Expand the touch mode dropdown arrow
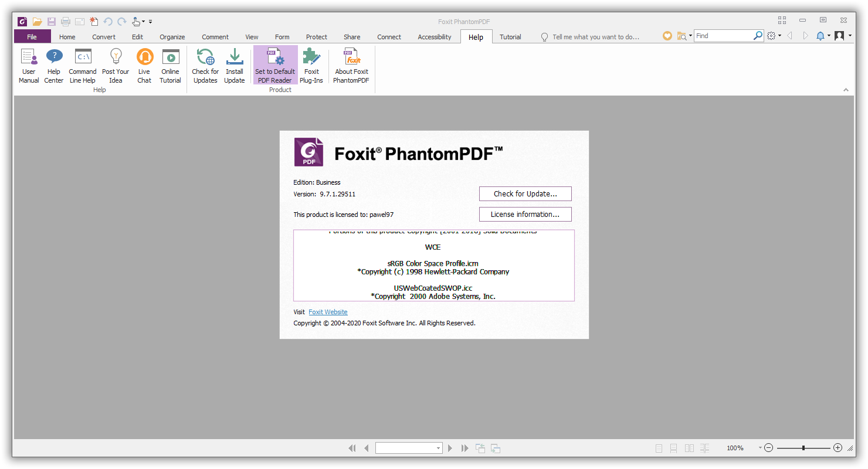The height and width of the screenshot is (469, 868). pos(143,22)
